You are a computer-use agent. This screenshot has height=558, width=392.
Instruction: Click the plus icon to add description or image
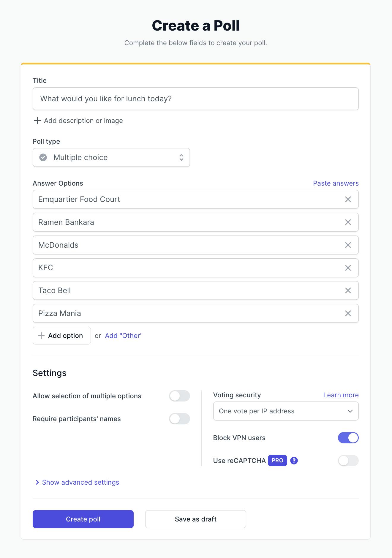coord(37,121)
